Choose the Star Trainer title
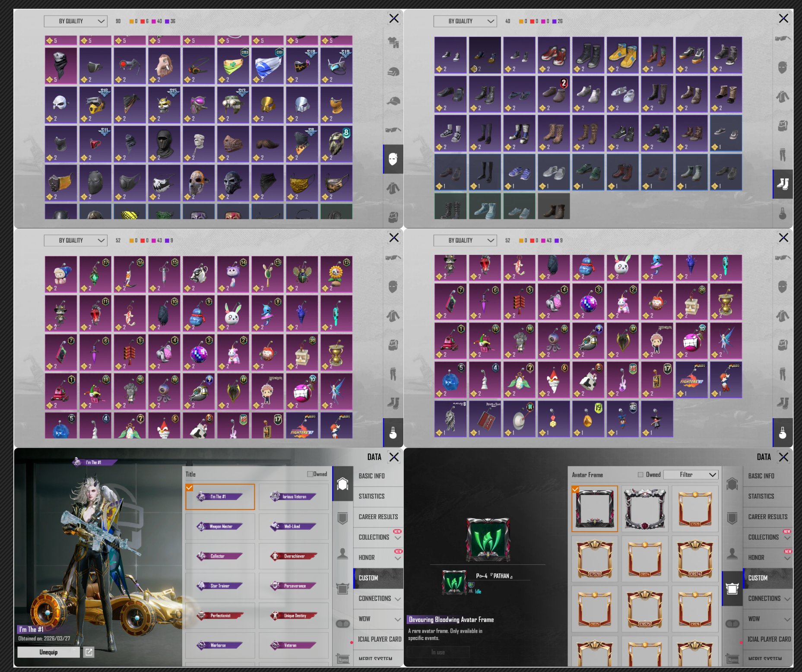The height and width of the screenshot is (672, 802). coord(220,586)
